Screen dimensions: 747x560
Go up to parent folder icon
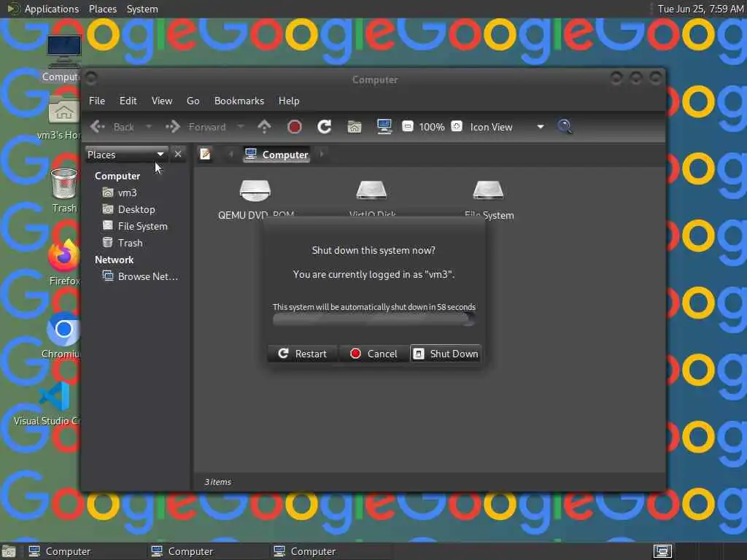[264, 127]
